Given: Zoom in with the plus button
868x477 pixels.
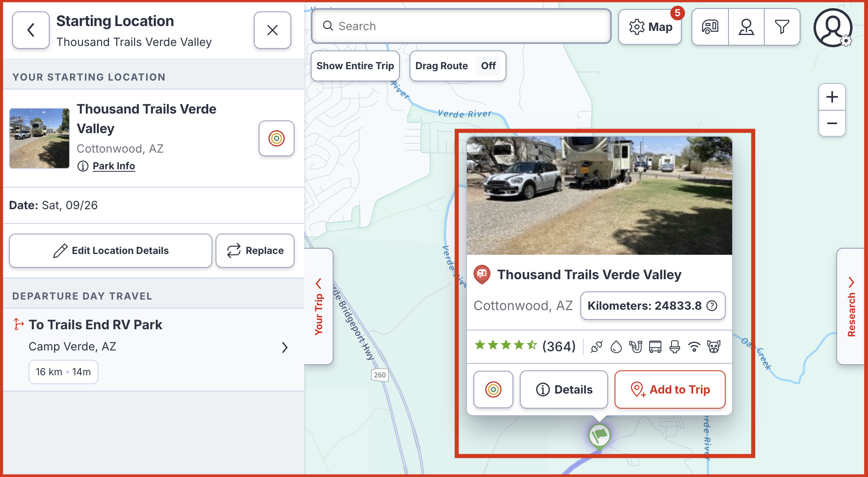Looking at the screenshot, I should [x=832, y=97].
